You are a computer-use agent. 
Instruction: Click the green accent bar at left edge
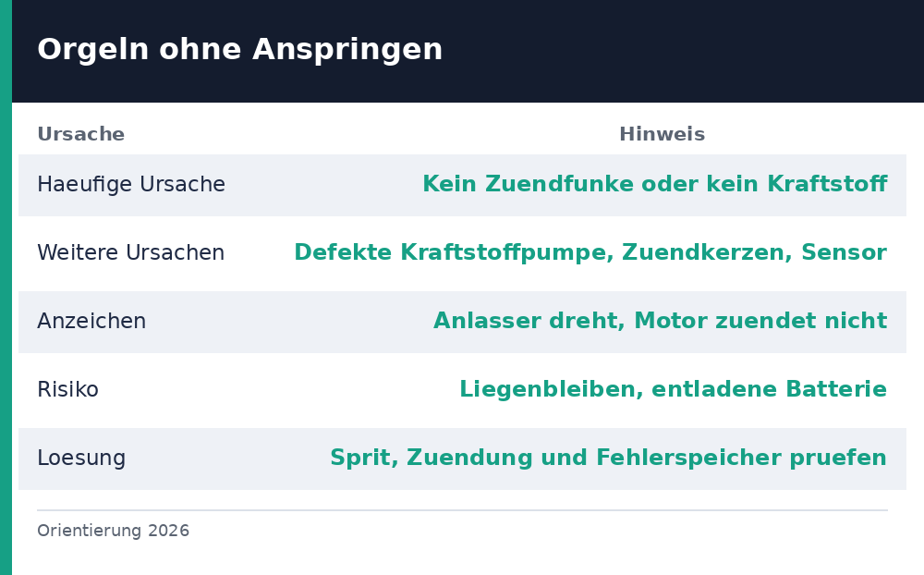[x=6, y=287]
